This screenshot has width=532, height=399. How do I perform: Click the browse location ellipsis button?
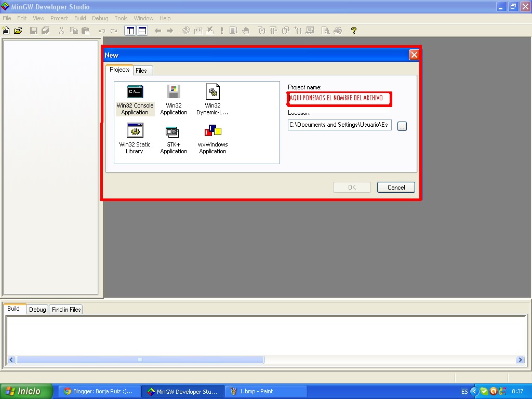coord(402,126)
